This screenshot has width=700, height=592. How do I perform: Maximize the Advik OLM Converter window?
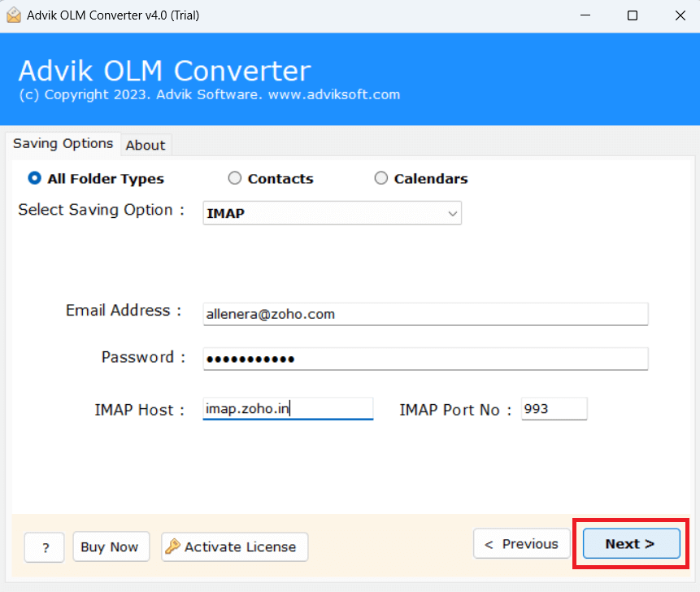(633, 15)
